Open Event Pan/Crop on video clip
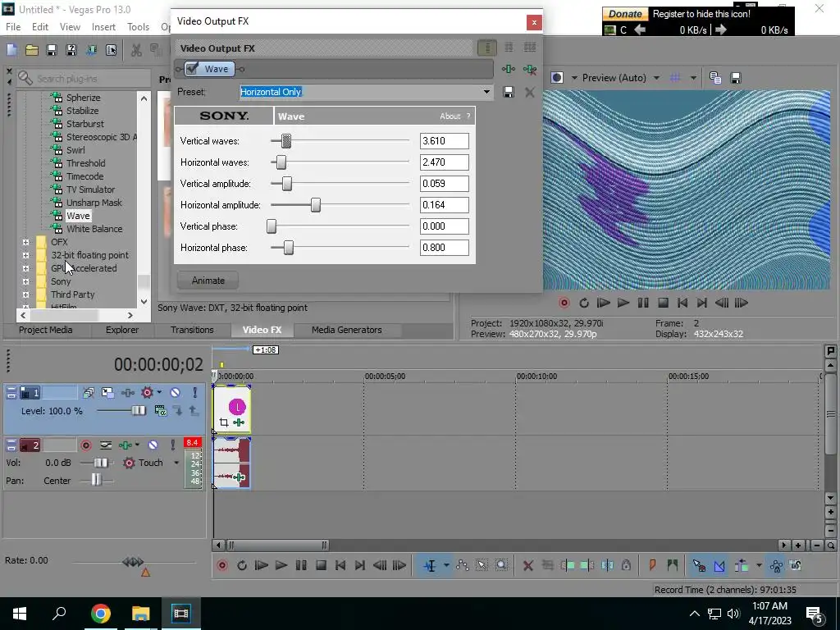Screen dimensions: 840x630 224,422
